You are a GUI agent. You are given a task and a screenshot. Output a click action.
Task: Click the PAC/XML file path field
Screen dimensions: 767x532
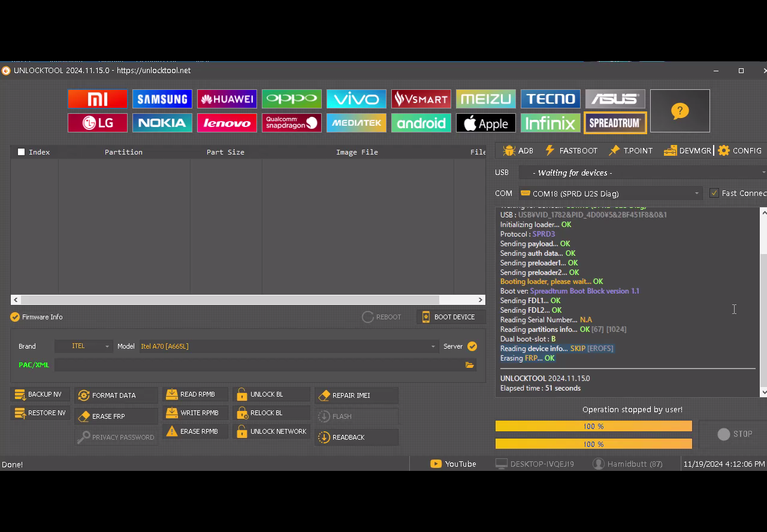tap(259, 365)
